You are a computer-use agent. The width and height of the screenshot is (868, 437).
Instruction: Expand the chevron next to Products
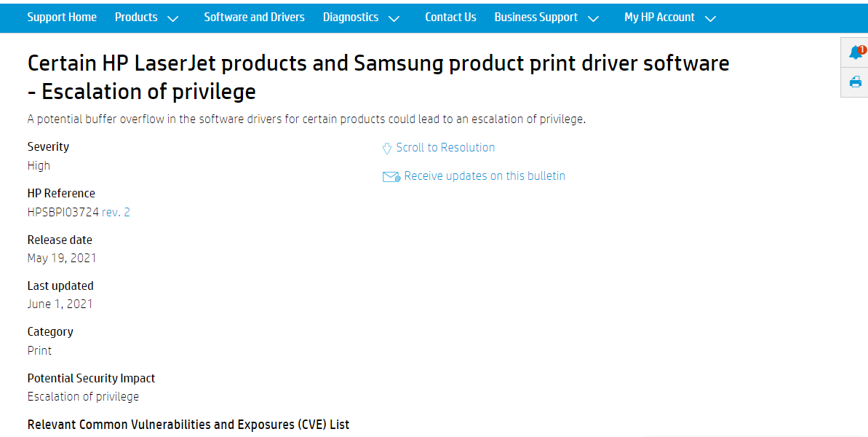[172, 19]
